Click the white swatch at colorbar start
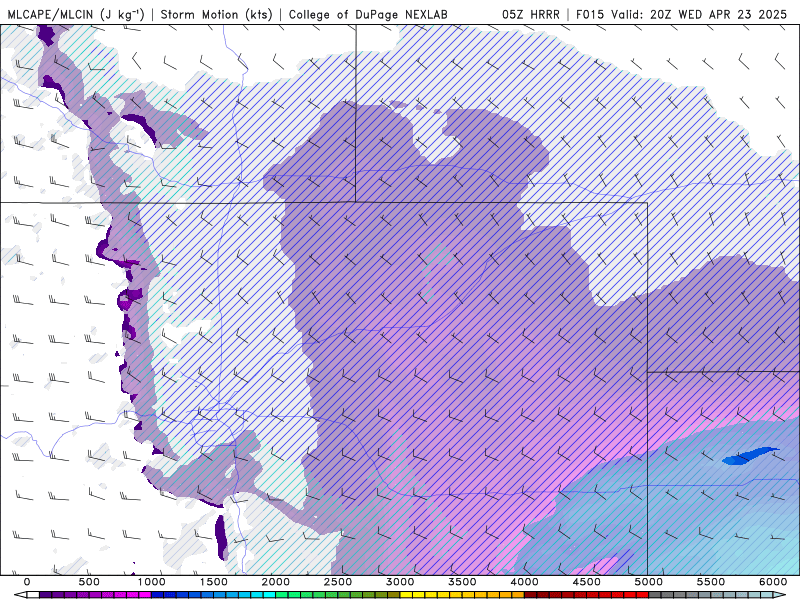The height and width of the screenshot is (600, 800). point(33,595)
